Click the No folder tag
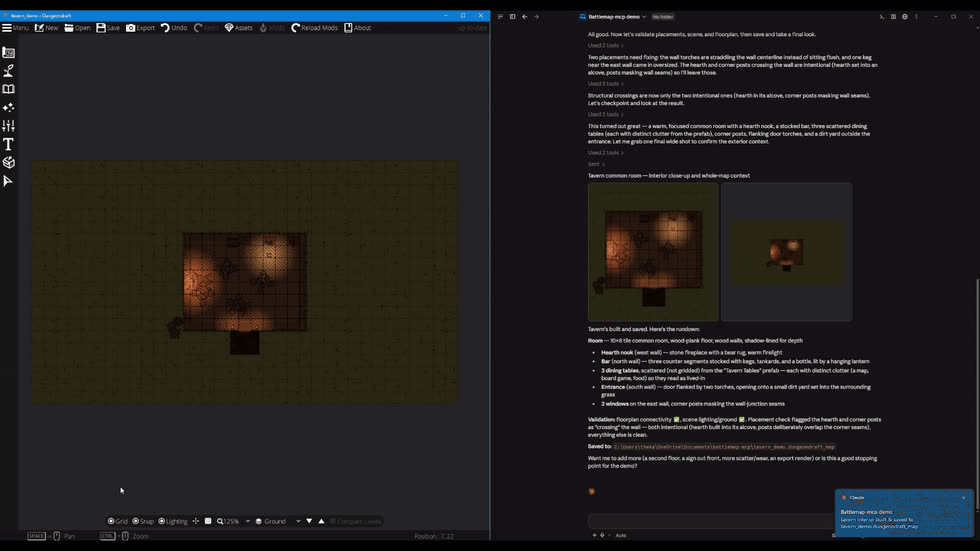This screenshot has height=551, width=980. 662,17
